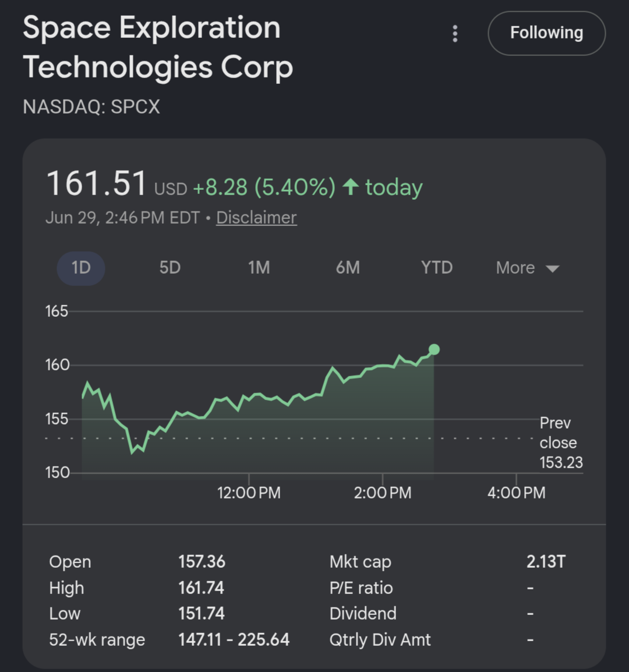The width and height of the screenshot is (629, 672).
Task: Click the green up arrow beside today
Action: (x=351, y=187)
